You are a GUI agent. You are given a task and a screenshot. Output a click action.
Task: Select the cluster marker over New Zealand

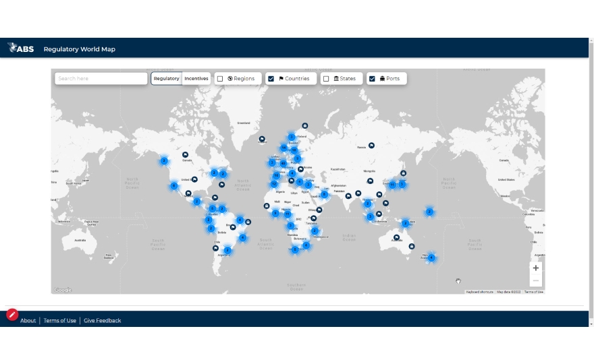pyautogui.click(x=431, y=257)
